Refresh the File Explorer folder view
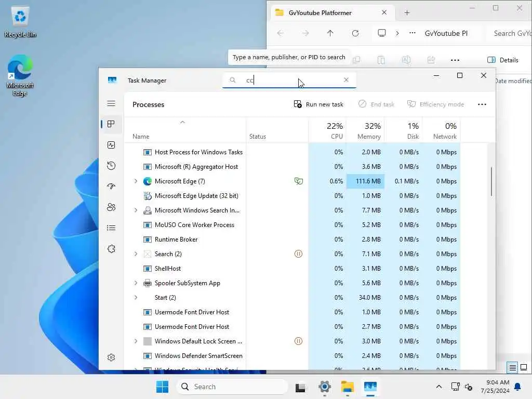 coord(355,33)
